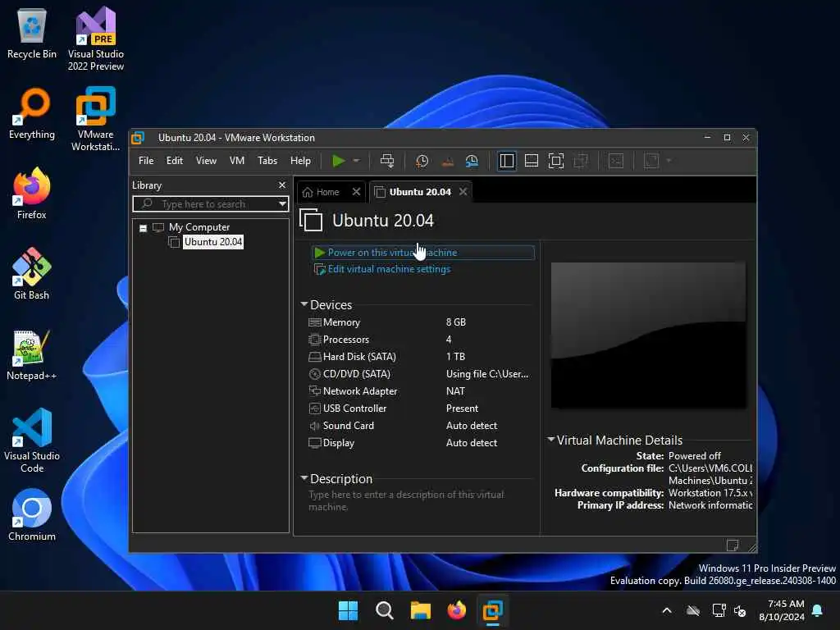The height and width of the screenshot is (630, 840).
Task: Open Everything search desktop icon
Action: point(32,113)
